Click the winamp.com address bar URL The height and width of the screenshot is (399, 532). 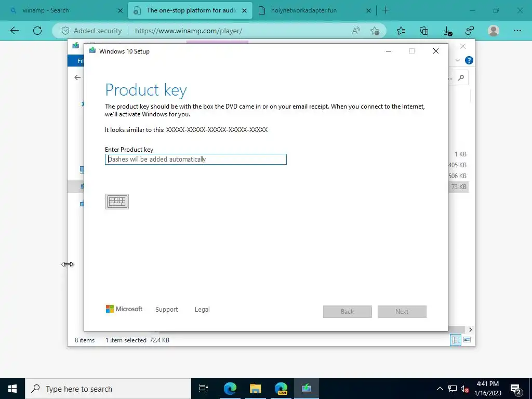click(189, 31)
